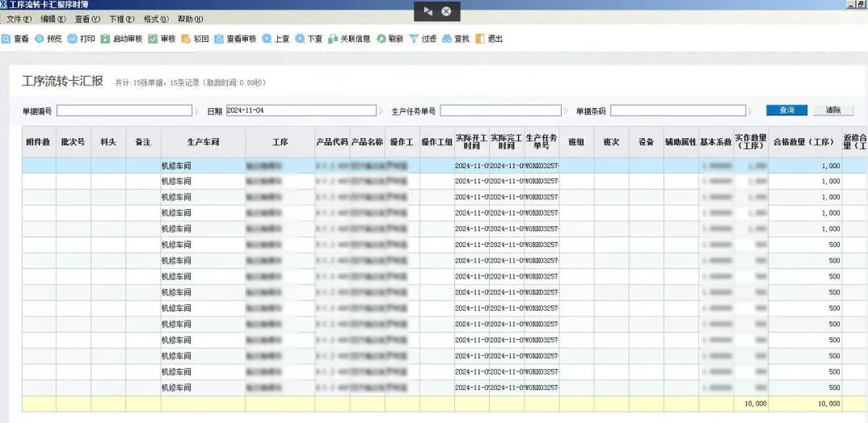Open the 文件 menu
Viewport: 868px width, 423px height.
pos(19,19)
